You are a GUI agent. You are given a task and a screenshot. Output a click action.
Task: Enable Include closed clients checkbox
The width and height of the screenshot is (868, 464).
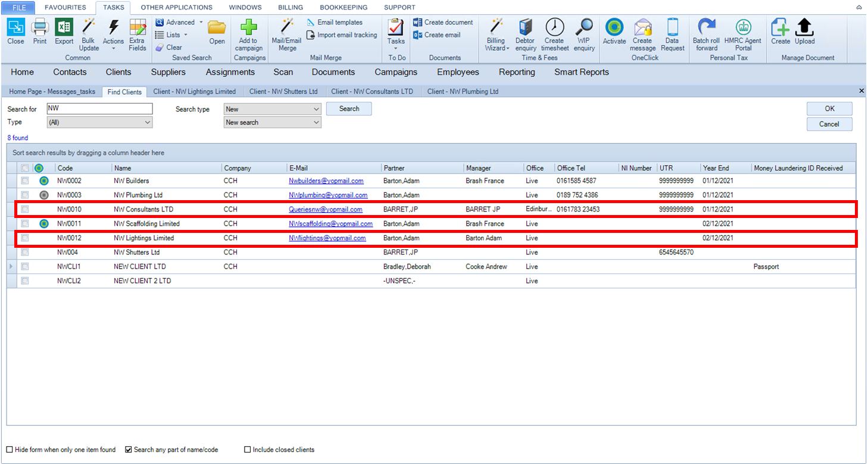click(x=248, y=450)
